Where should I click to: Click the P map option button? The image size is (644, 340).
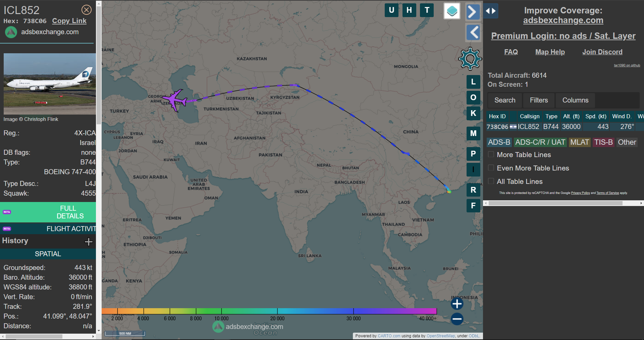tap(473, 154)
